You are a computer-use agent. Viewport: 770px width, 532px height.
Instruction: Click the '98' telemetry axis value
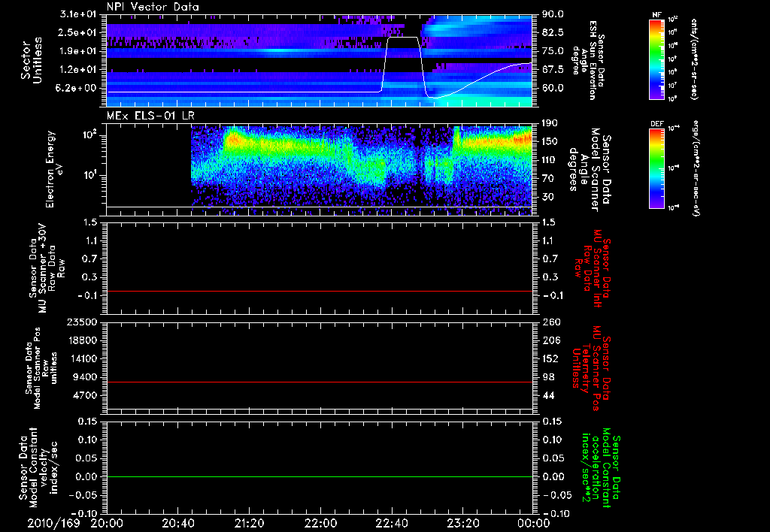click(x=548, y=377)
